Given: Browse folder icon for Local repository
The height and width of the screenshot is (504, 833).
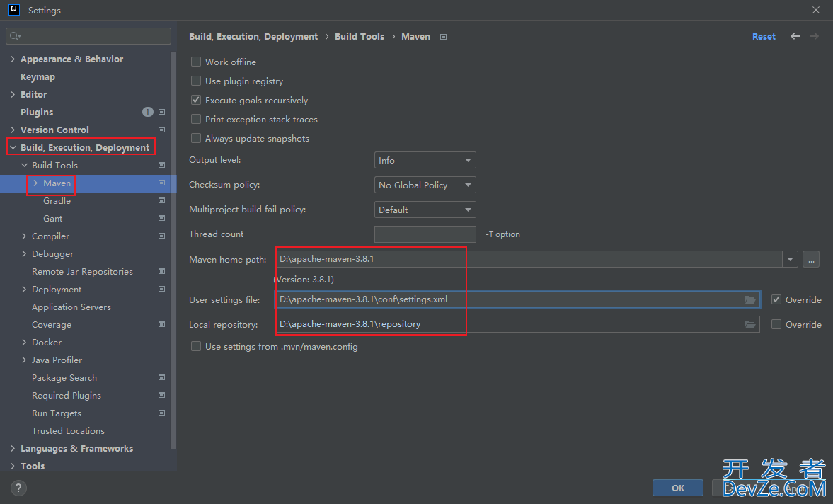Looking at the screenshot, I should [x=750, y=324].
